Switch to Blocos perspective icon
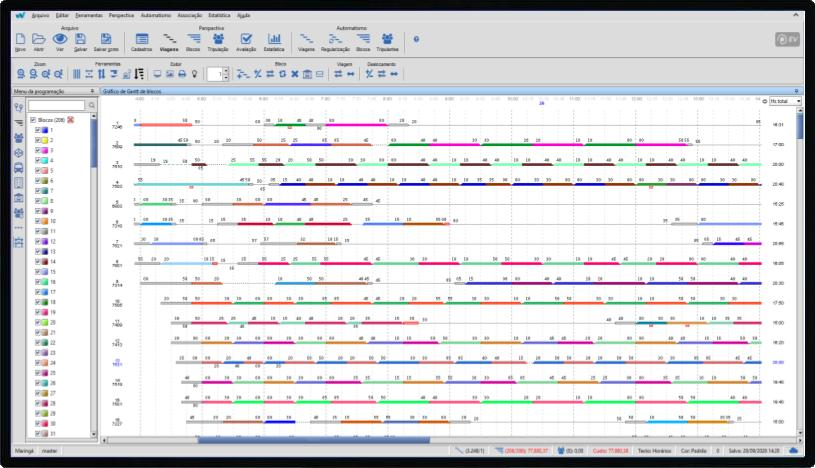Viewport: 815px width, 468px height. click(x=193, y=40)
